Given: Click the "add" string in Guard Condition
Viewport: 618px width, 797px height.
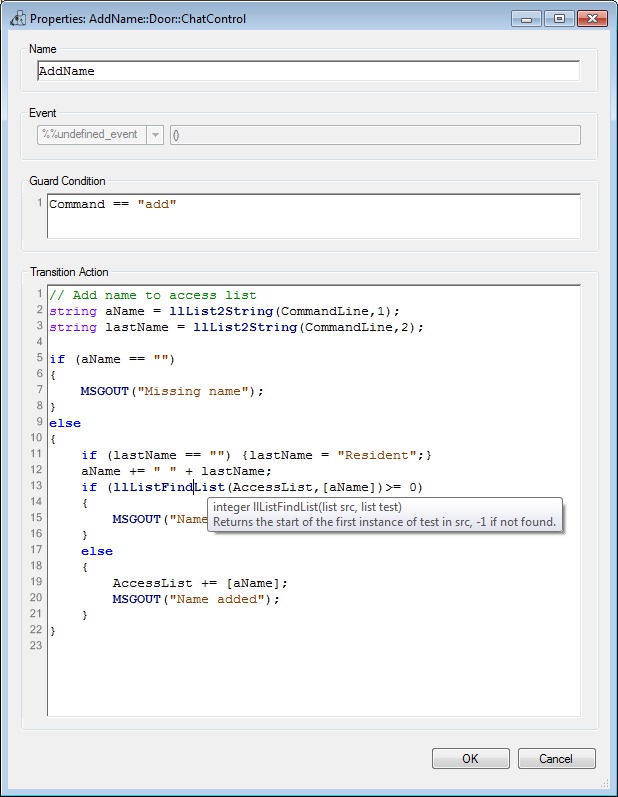Looking at the screenshot, I should coord(157,204).
